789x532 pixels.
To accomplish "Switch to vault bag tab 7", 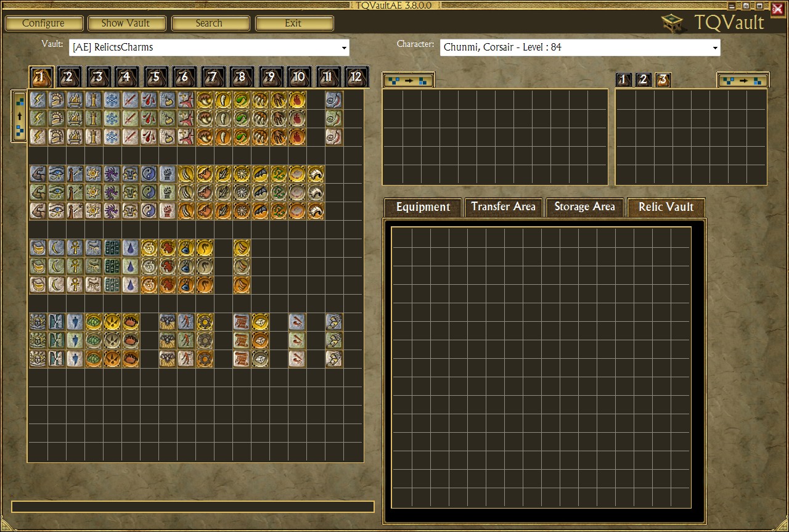I will point(213,77).
